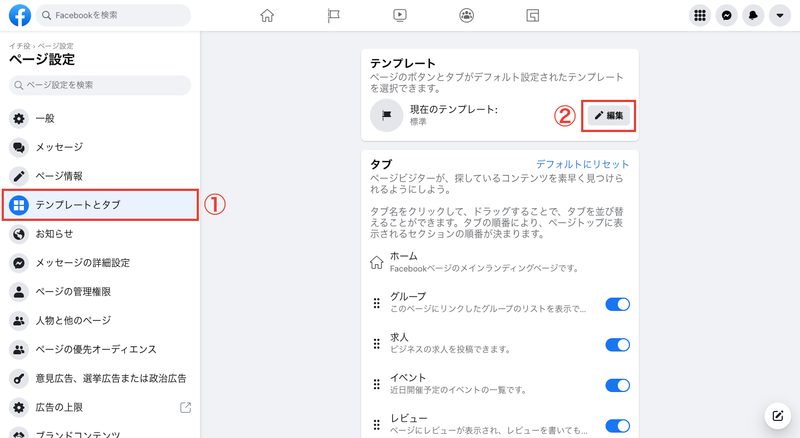Open ページの管理権限 settings

(x=100, y=291)
